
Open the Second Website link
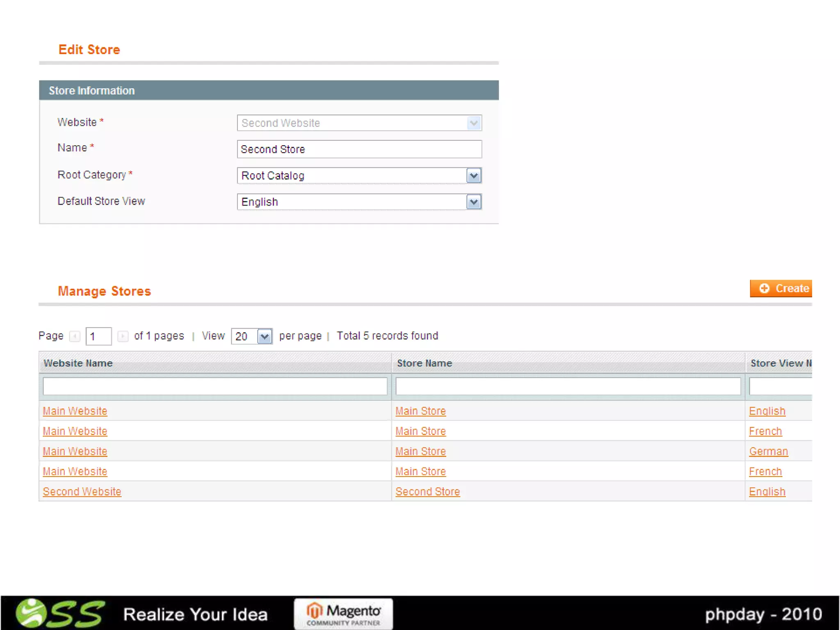(82, 491)
